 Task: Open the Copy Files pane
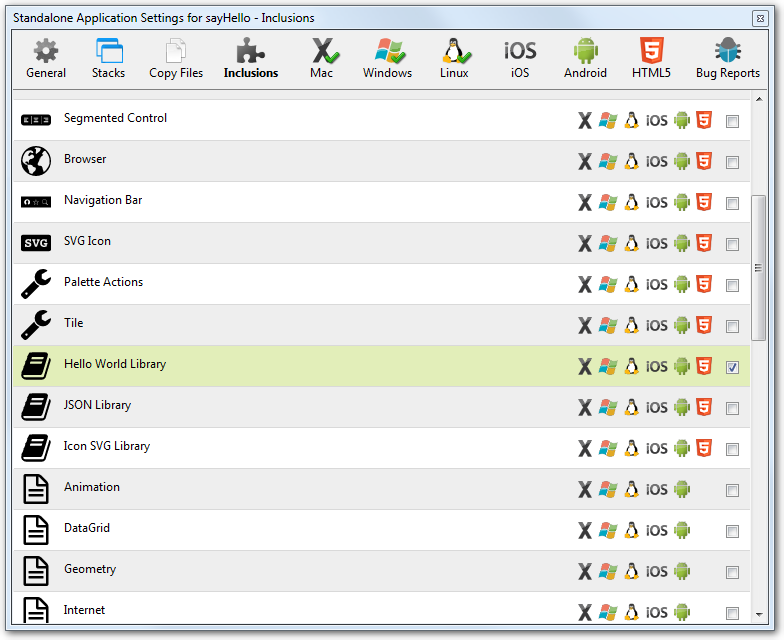(x=176, y=58)
